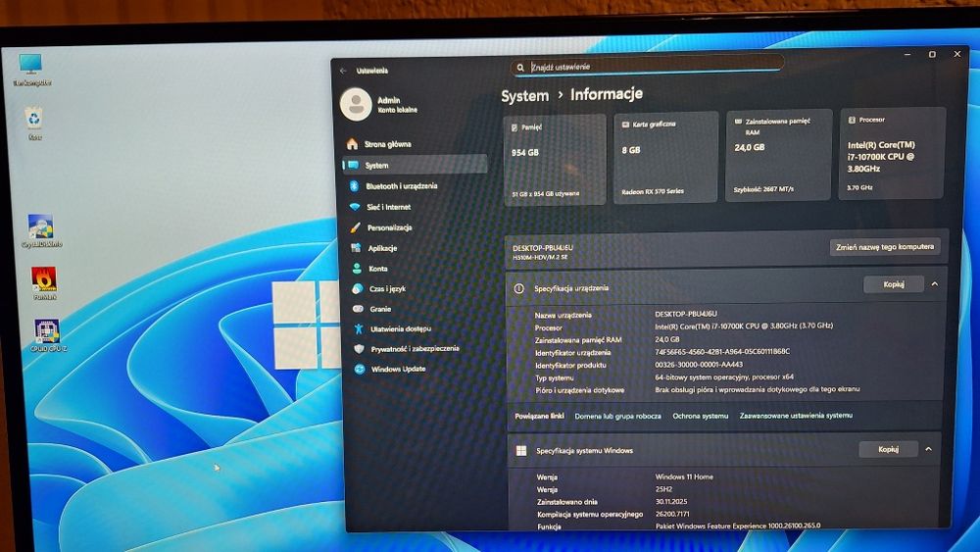This screenshot has width=980, height=552.
Task: Click the Strona główna home icon
Action: coord(353,144)
